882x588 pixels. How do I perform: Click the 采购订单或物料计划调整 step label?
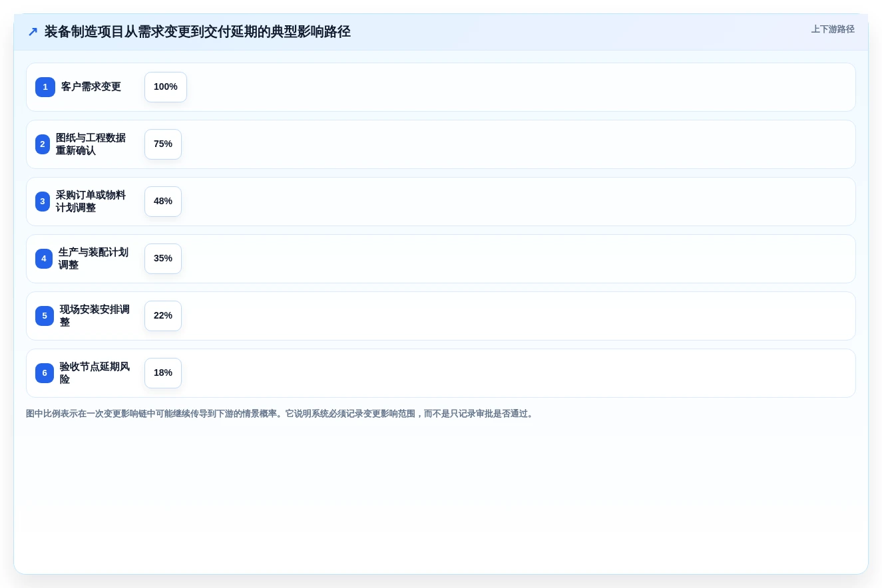coord(91,202)
